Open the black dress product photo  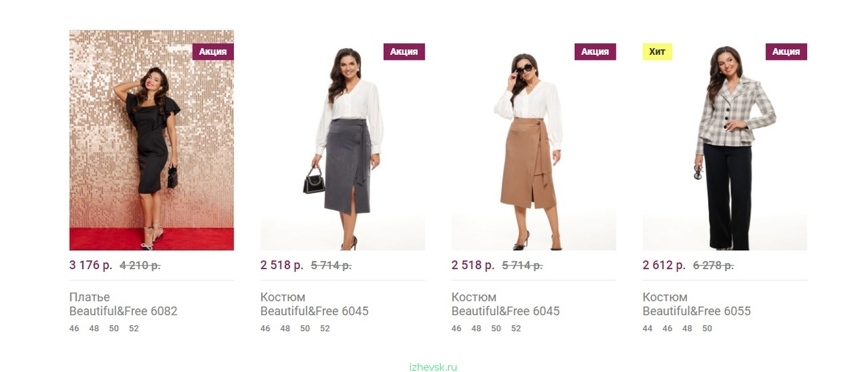tap(151, 140)
